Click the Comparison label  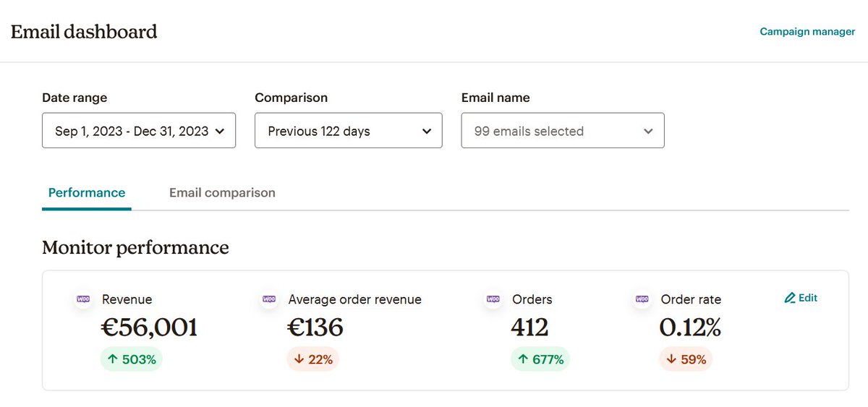point(292,98)
